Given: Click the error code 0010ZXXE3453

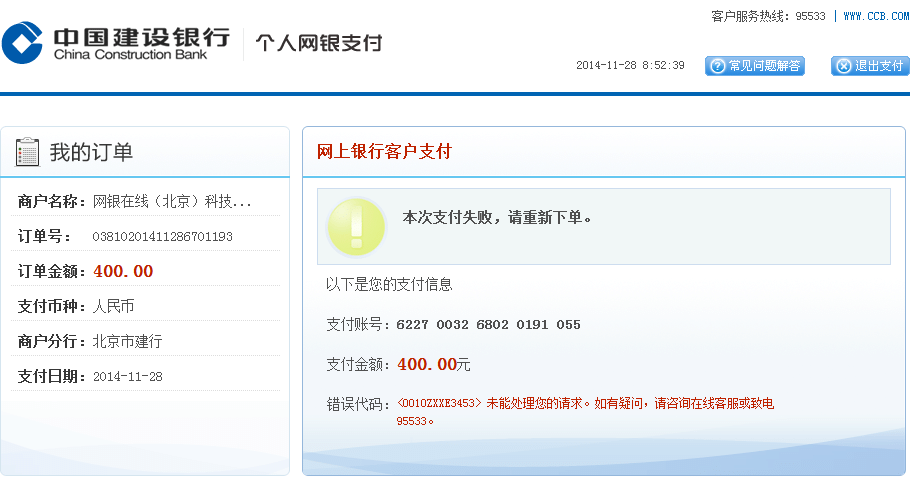Looking at the screenshot, I should tap(439, 404).
